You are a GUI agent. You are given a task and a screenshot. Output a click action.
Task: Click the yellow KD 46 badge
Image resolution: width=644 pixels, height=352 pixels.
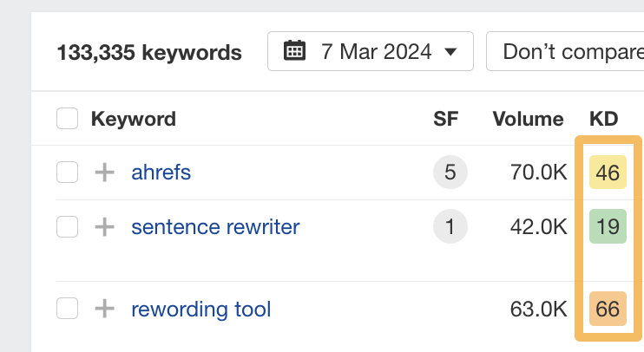[608, 173]
